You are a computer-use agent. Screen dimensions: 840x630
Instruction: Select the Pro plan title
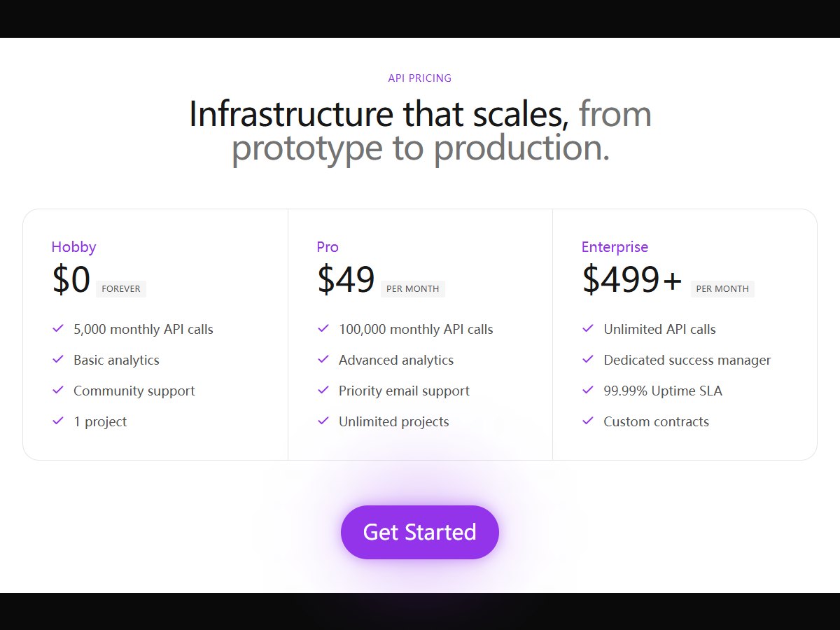coord(328,247)
